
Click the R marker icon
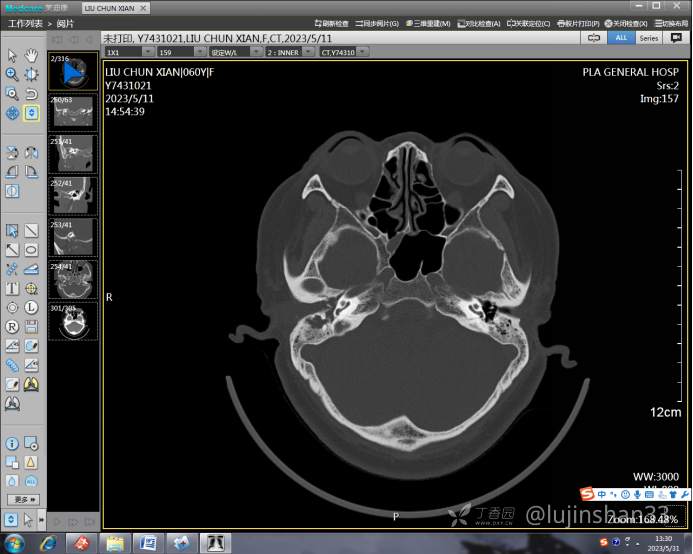12,327
